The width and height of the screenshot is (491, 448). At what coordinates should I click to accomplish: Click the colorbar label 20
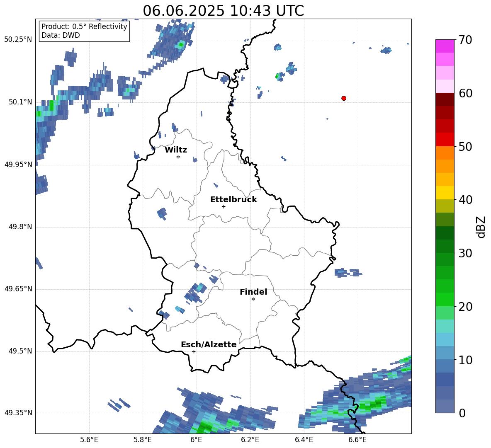[x=465, y=306]
